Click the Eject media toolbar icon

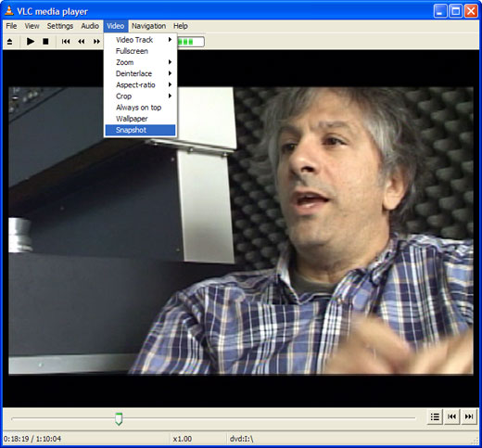(9, 42)
